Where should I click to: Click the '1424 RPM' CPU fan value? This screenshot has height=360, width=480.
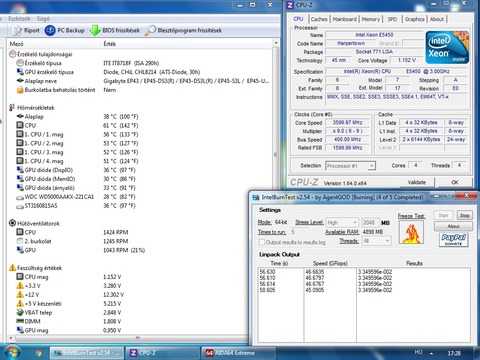(116, 232)
